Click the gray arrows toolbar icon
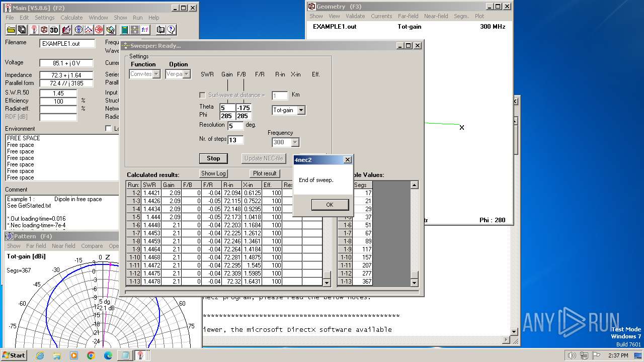644x362 pixels. pos(134,30)
